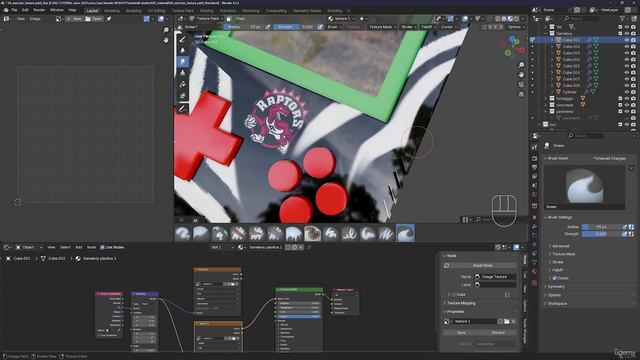Open the Object Data green triangle tab
640x360 pixels.
(x=535, y=262)
